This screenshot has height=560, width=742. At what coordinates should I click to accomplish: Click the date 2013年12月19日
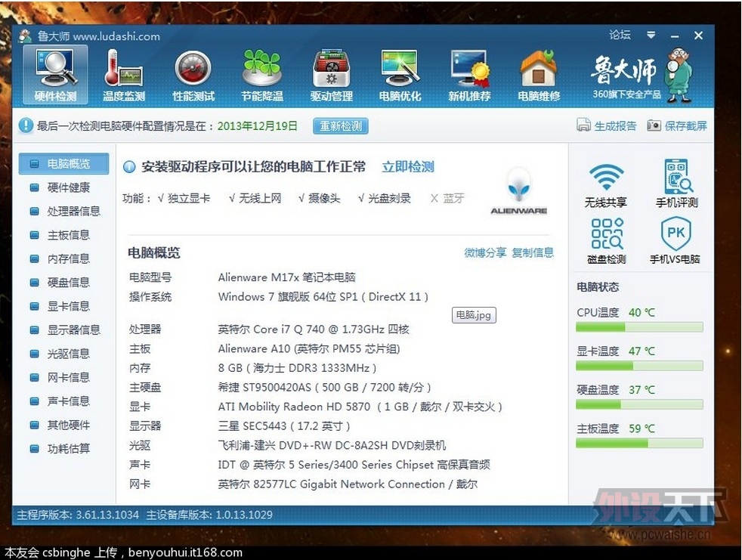[x=258, y=126]
